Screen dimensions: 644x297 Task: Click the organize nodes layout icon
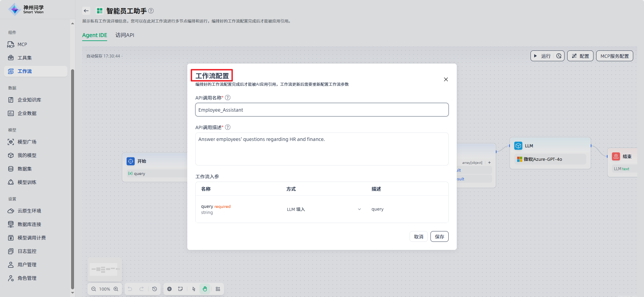tap(218, 289)
